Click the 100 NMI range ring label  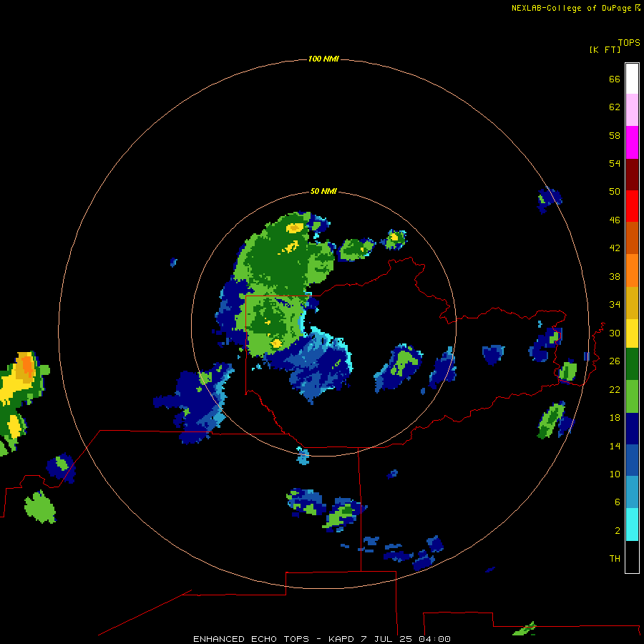[x=323, y=59]
